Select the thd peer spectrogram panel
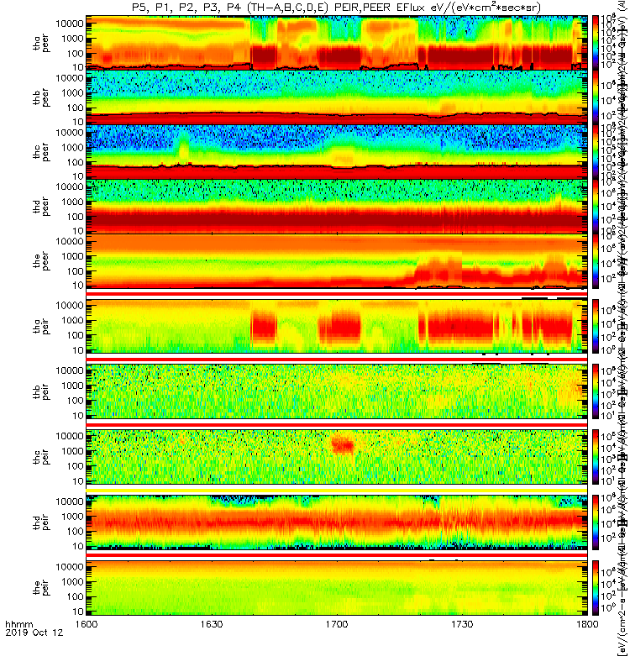 337,206
